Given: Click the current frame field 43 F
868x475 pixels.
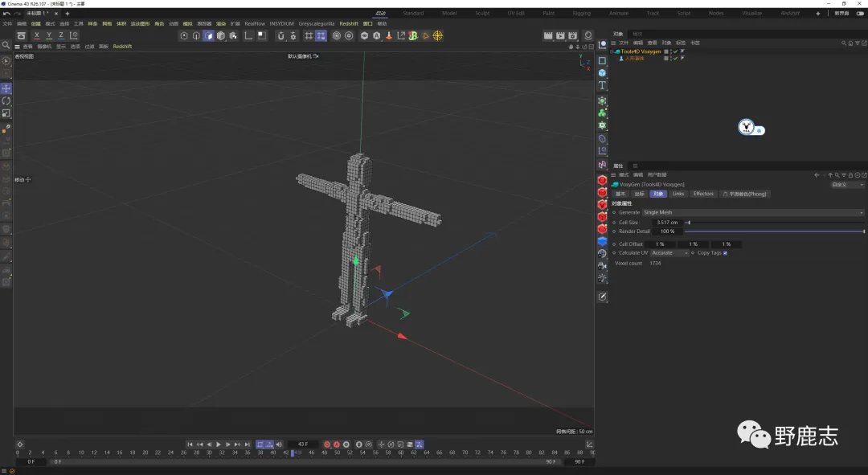Looking at the screenshot, I should (x=303, y=444).
